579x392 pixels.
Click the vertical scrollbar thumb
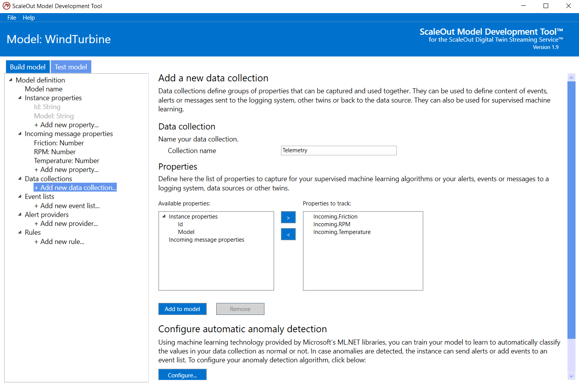tap(571, 210)
